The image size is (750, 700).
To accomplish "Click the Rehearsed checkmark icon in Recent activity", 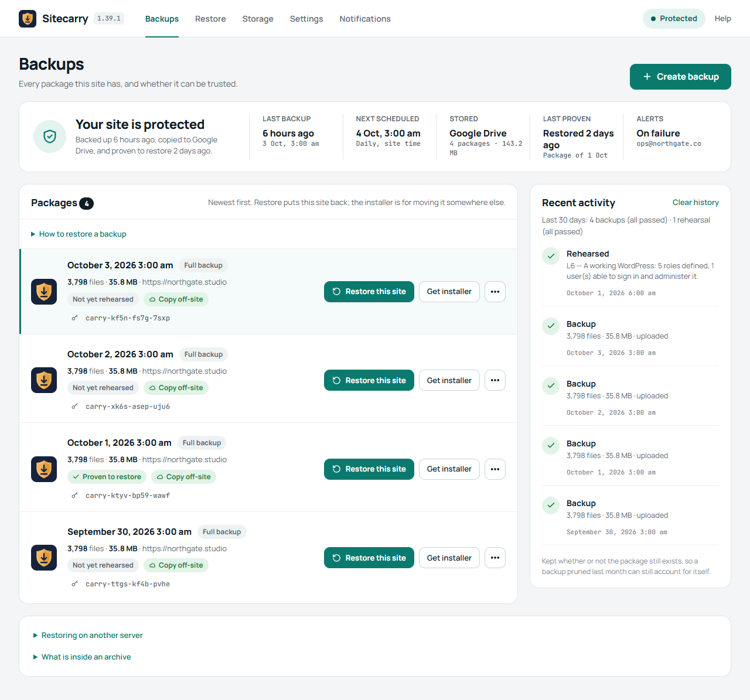I will tap(551, 256).
